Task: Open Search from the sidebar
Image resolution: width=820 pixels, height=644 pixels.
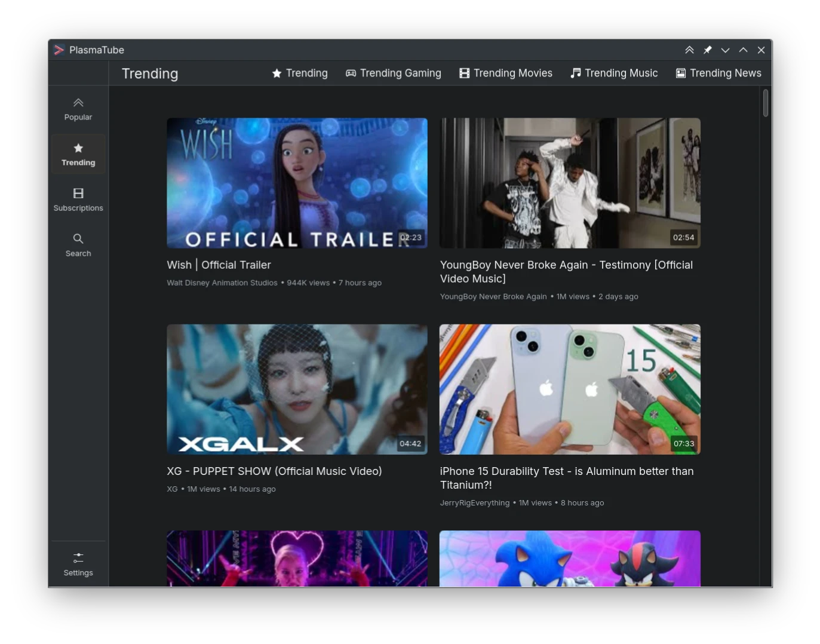Action: [78, 246]
